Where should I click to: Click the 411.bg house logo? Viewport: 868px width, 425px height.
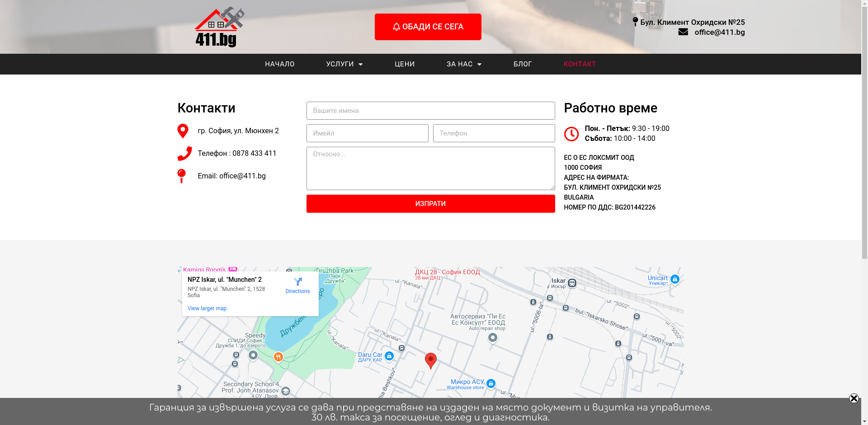click(219, 27)
